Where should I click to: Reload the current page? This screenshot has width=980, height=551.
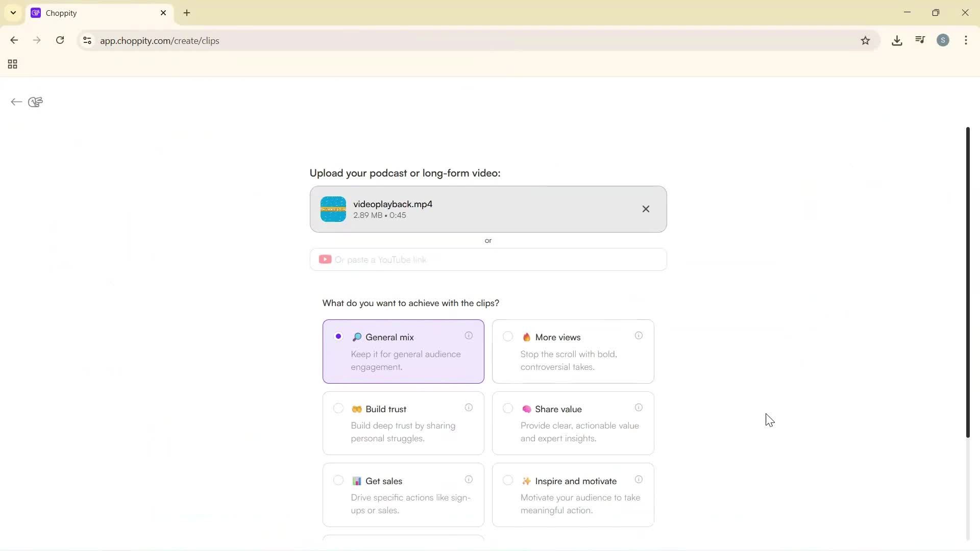point(60,40)
